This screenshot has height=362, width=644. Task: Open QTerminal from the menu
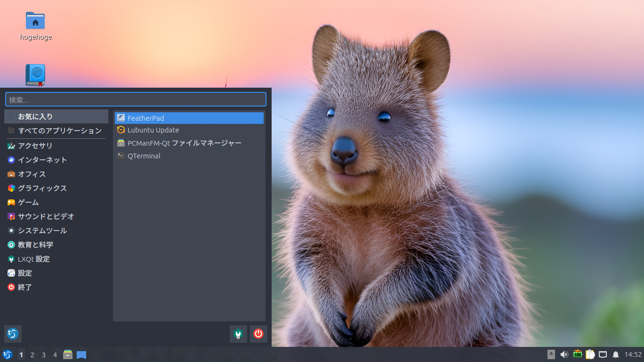[144, 156]
